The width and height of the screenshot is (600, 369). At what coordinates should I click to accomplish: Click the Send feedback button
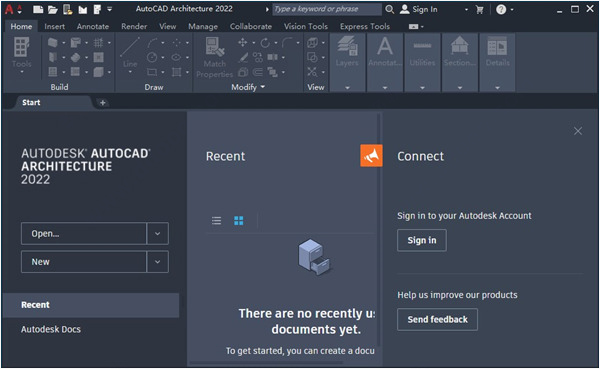point(437,319)
